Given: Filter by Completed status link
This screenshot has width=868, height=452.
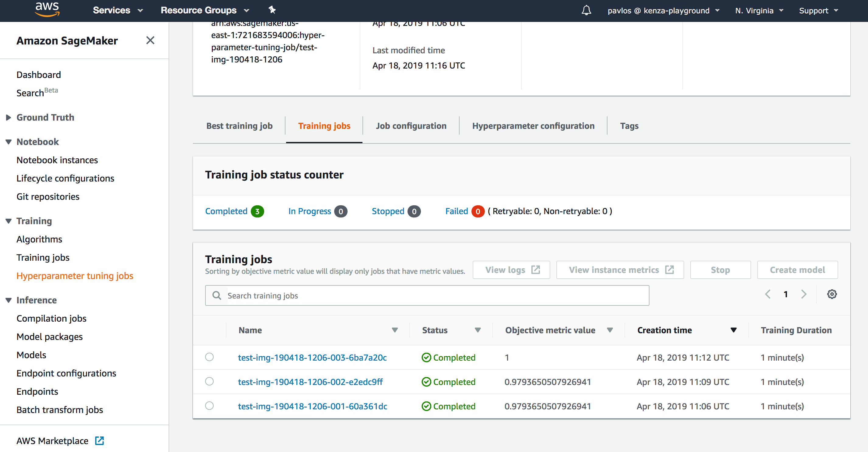Looking at the screenshot, I should [226, 211].
